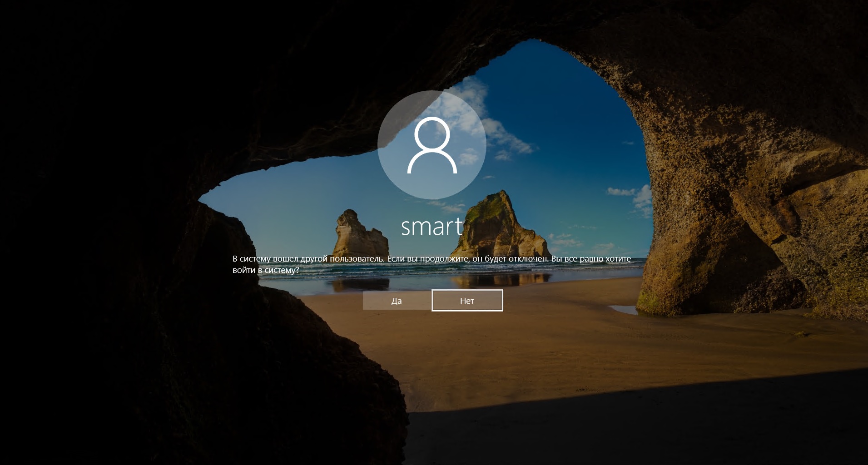Click the user avatar icon above smart

point(432,145)
